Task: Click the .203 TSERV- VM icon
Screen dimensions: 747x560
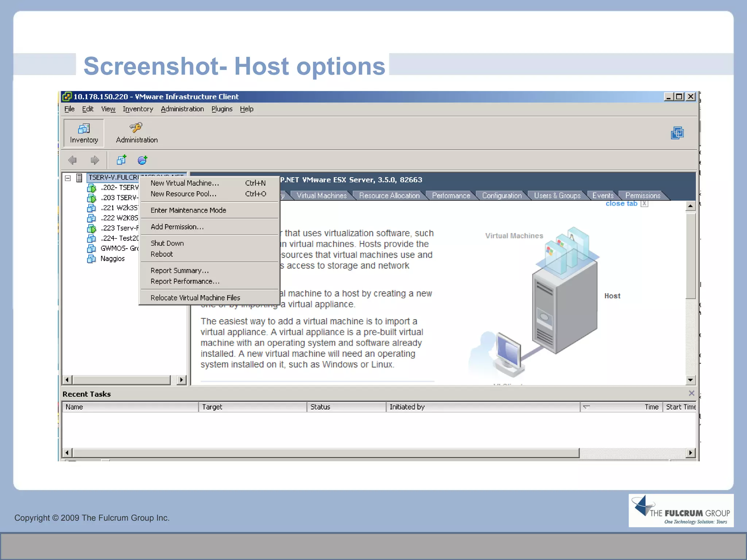Action: [92, 198]
